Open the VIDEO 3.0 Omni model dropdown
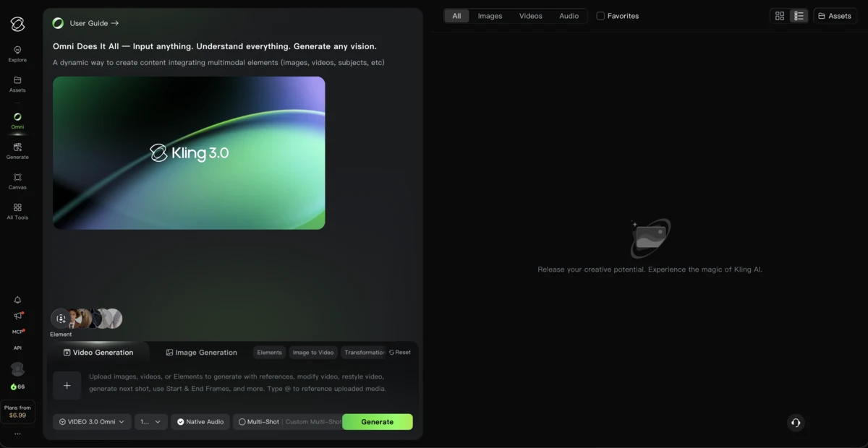868x448 pixels. [x=92, y=422]
